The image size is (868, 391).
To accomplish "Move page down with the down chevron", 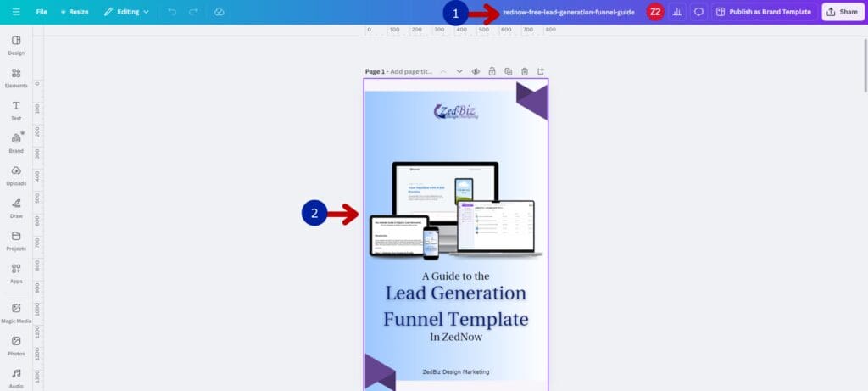I will coord(459,71).
